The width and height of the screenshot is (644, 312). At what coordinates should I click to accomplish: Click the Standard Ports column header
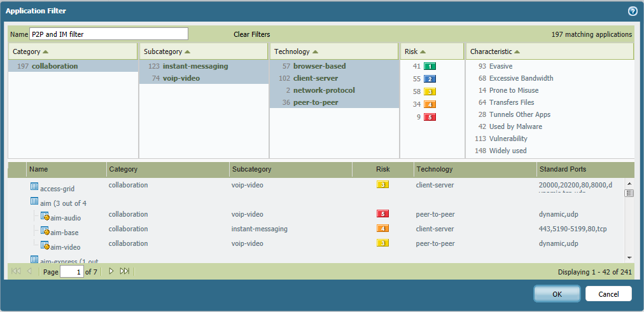pos(563,170)
